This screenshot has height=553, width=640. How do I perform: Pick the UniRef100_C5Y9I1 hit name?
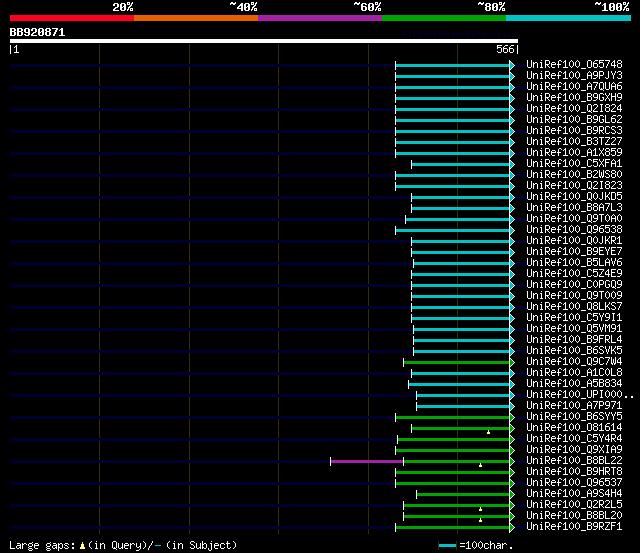(x=574, y=318)
